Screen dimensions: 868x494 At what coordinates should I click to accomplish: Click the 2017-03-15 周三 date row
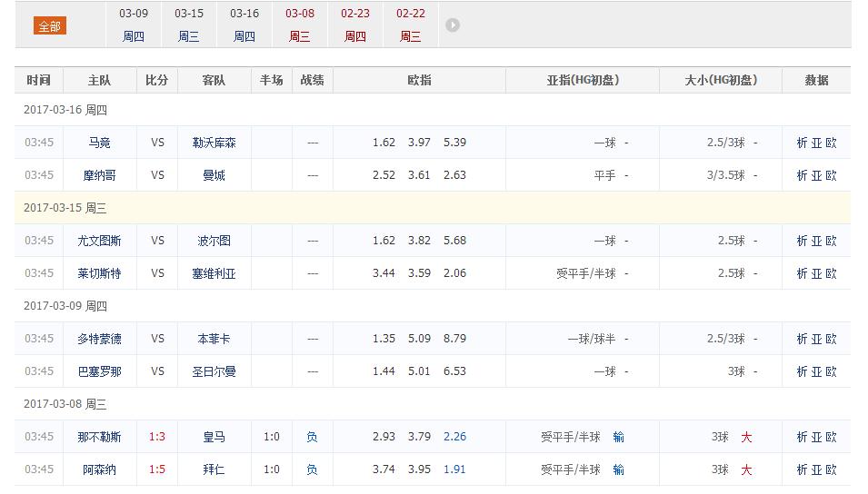(433, 208)
